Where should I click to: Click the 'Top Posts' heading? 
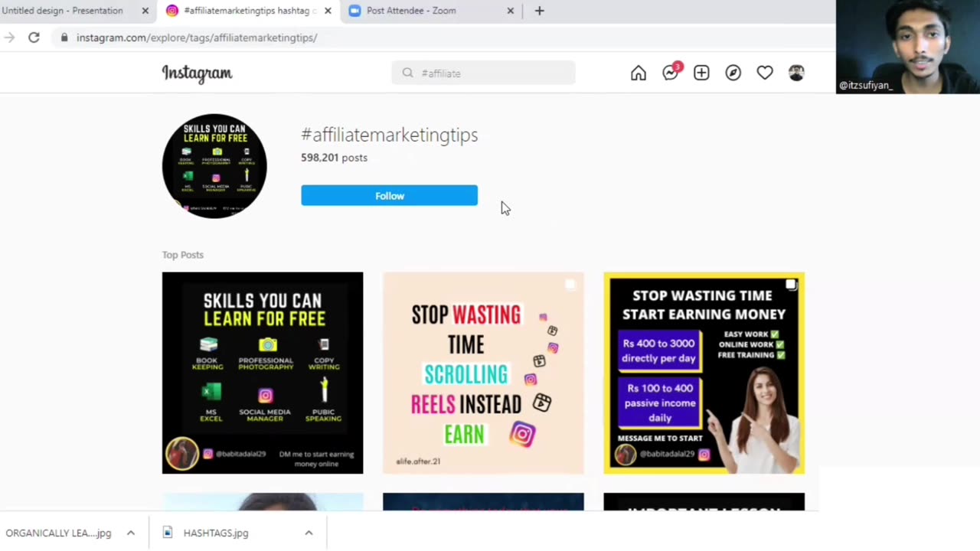pos(183,255)
